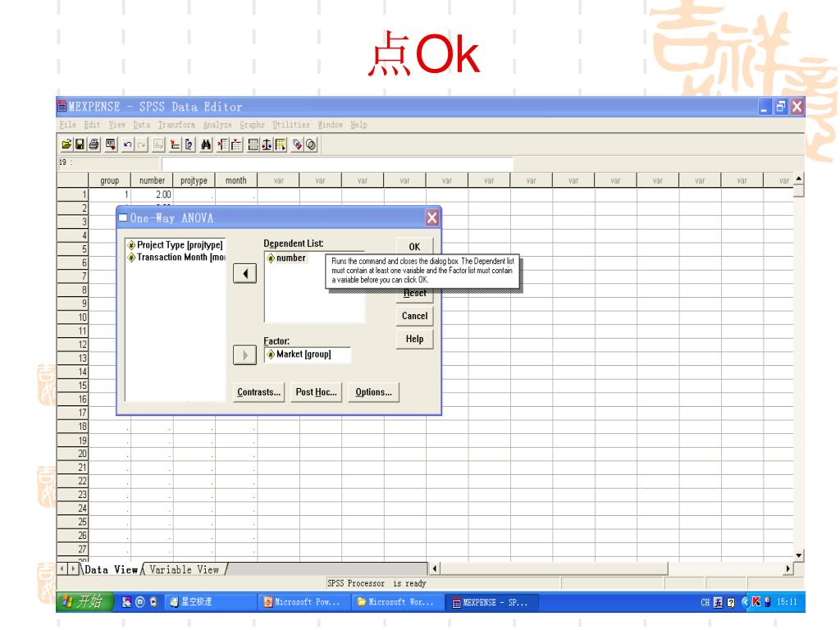
Task: Click the CH language indicator
Action: coord(705,603)
